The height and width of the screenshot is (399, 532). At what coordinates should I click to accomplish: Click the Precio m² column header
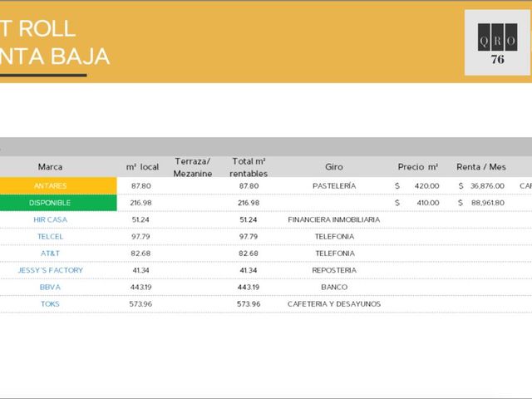417,167
